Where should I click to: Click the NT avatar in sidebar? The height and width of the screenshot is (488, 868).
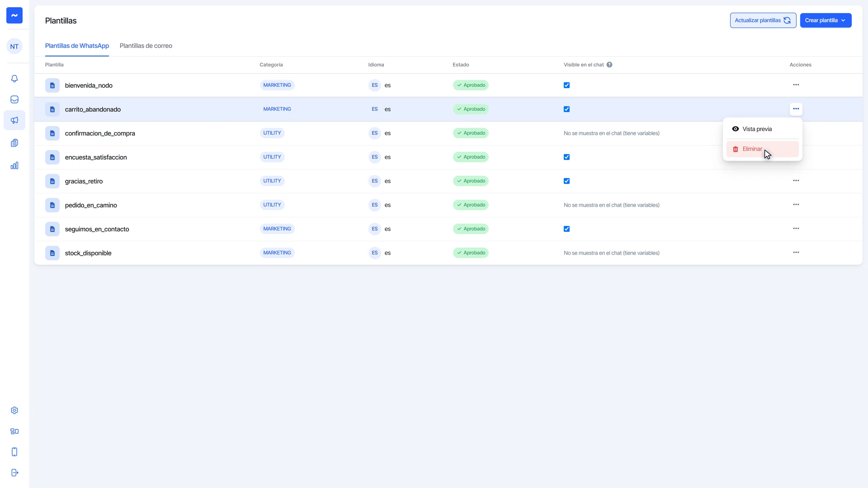[x=14, y=46]
